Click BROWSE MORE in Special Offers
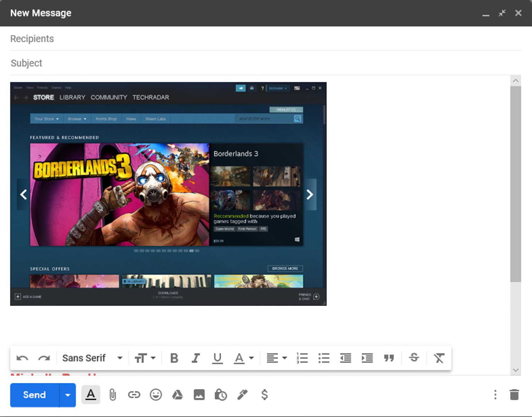The width and height of the screenshot is (532, 417). pos(285,269)
